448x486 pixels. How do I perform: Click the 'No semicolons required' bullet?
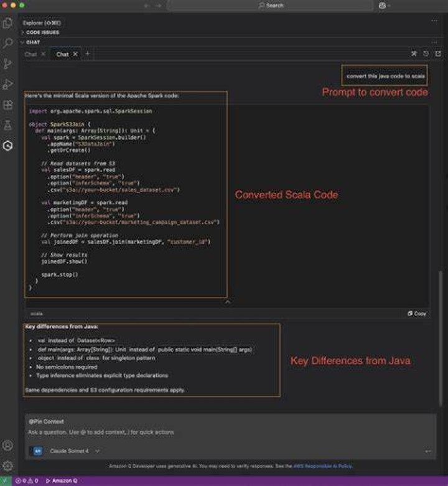click(x=67, y=367)
